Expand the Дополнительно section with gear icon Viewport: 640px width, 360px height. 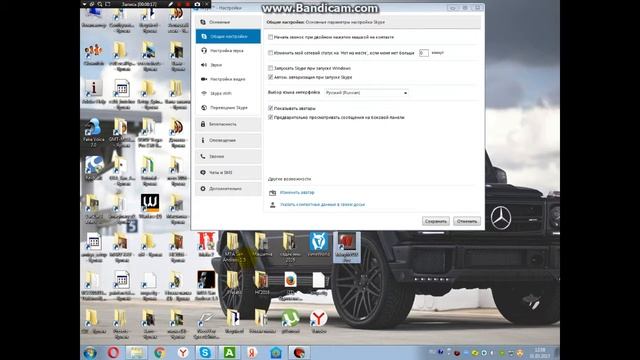(228, 189)
